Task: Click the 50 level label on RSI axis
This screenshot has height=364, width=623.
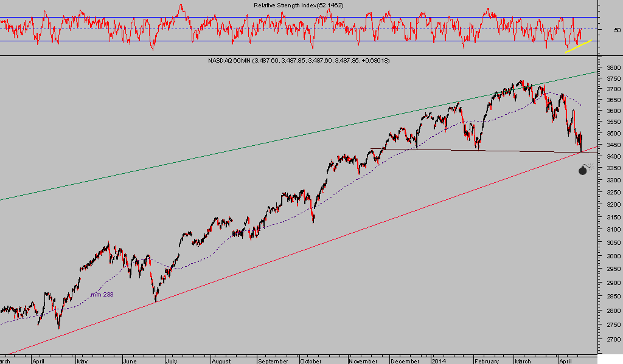Action: [617, 29]
